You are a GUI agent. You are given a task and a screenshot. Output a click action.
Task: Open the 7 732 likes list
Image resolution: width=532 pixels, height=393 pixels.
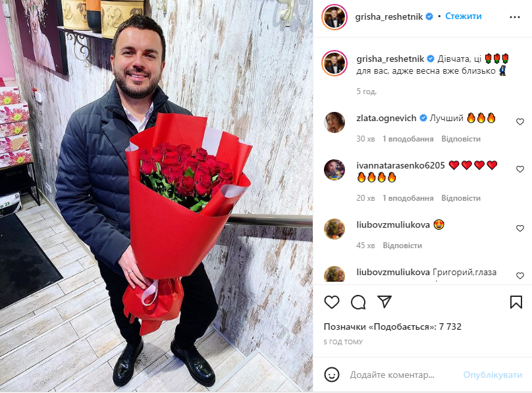(x=392, y=327)
